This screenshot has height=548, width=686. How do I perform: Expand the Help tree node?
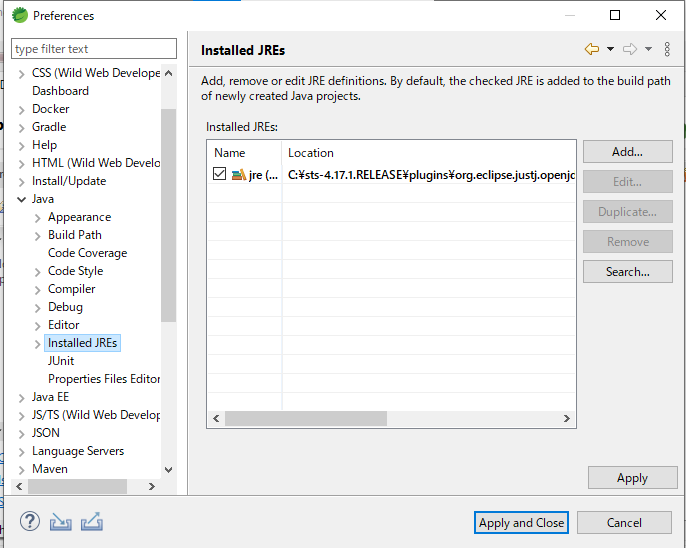[21, 146]
